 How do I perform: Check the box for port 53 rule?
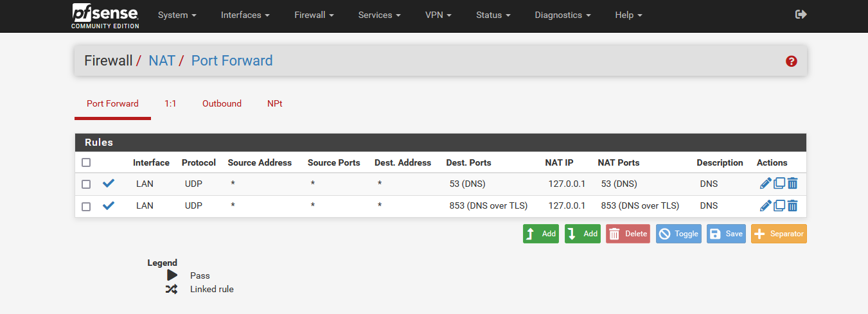[86, 184]
